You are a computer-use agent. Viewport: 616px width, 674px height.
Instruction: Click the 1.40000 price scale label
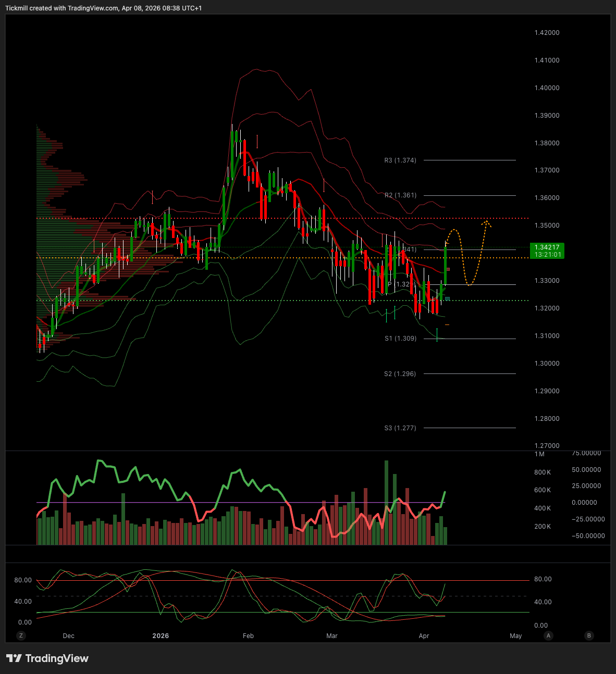(547, 88)
